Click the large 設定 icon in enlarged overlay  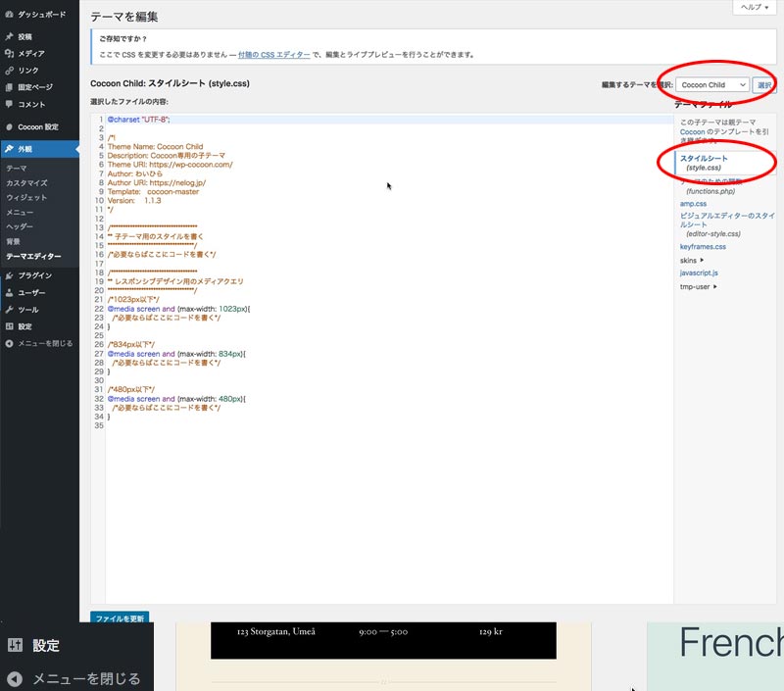point(15,645)
